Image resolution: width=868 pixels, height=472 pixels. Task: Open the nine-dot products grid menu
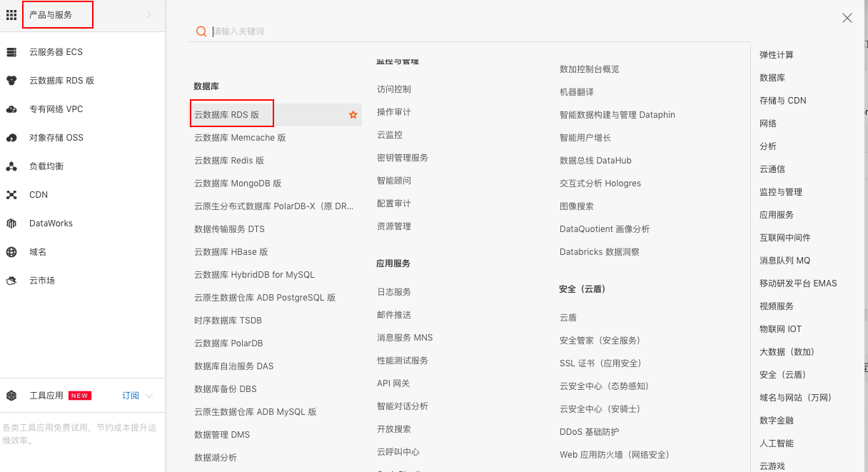tap(11, 15)
